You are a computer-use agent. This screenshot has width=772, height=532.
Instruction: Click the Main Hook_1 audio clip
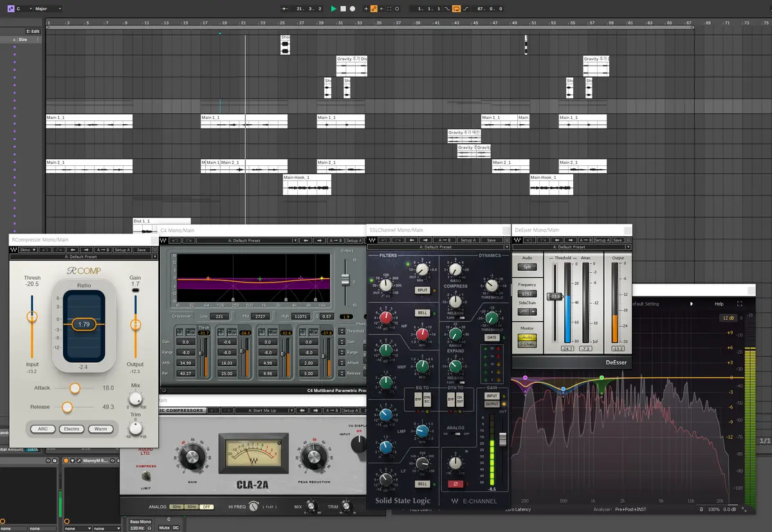point(308,185)
